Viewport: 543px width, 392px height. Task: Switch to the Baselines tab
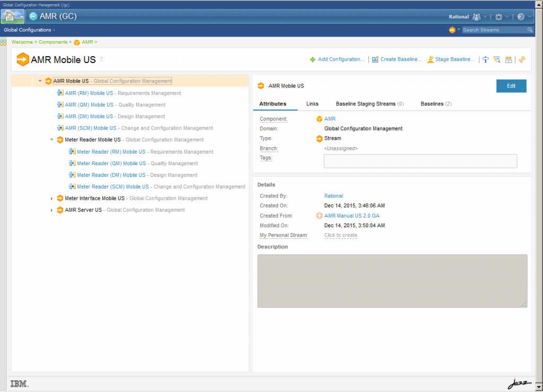pos(436,104)
